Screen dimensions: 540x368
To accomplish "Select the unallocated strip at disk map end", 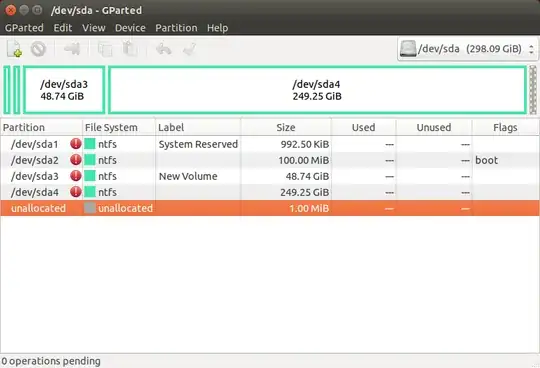I will click(x=533, y=90).
